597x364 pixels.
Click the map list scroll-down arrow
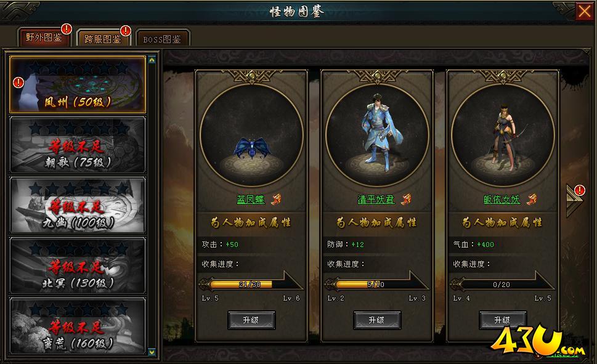click(x=152, y=352)
